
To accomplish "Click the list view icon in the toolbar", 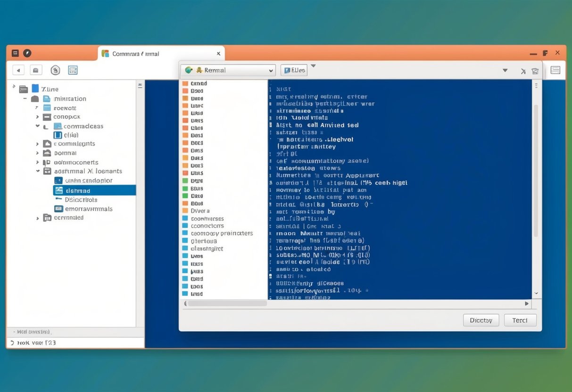I will point(73,70).
